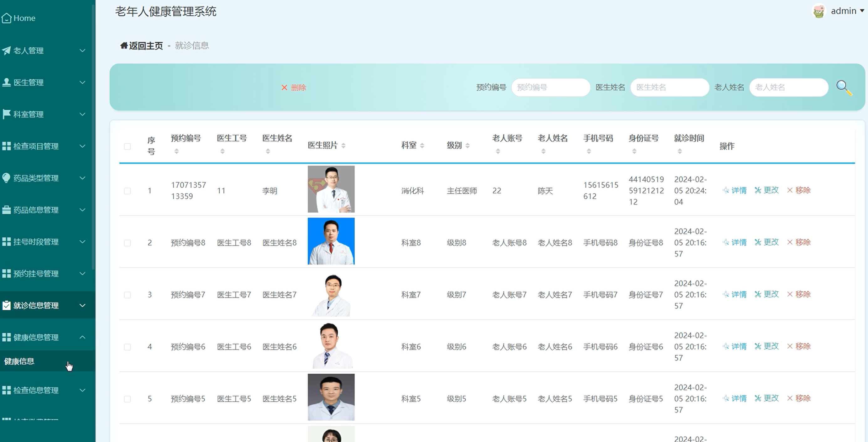Expand the 检查项目管理 menu chevron
This screenshot has height=442, width=868.
click(82, 146)
